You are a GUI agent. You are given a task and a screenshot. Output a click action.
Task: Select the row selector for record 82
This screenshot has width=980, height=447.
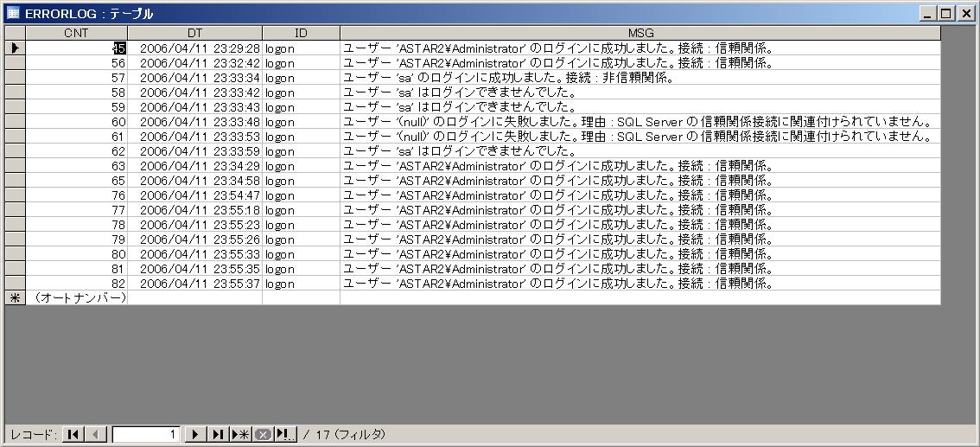(15, 284)
